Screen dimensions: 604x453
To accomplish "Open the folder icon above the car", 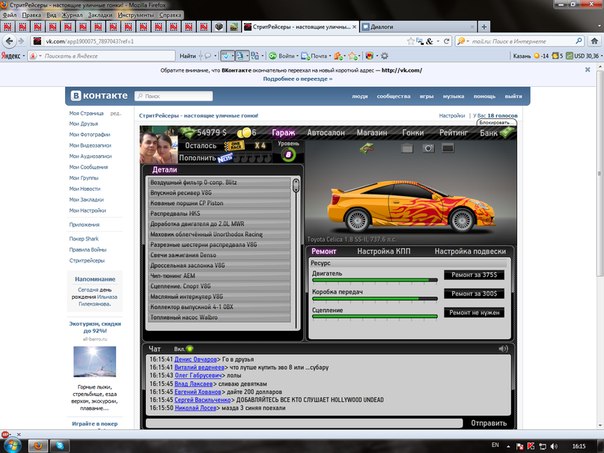I will [x=407, y=148].
